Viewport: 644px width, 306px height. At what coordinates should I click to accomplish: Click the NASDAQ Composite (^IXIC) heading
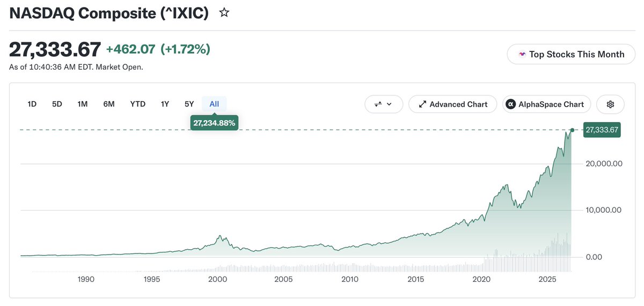click(x=109, y=13)
